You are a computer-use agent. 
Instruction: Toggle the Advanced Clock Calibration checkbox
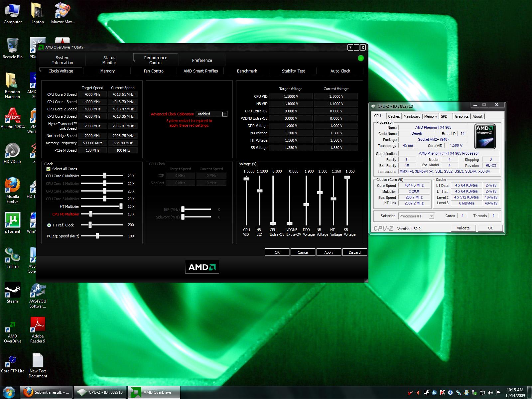click(x=225, y=114)
